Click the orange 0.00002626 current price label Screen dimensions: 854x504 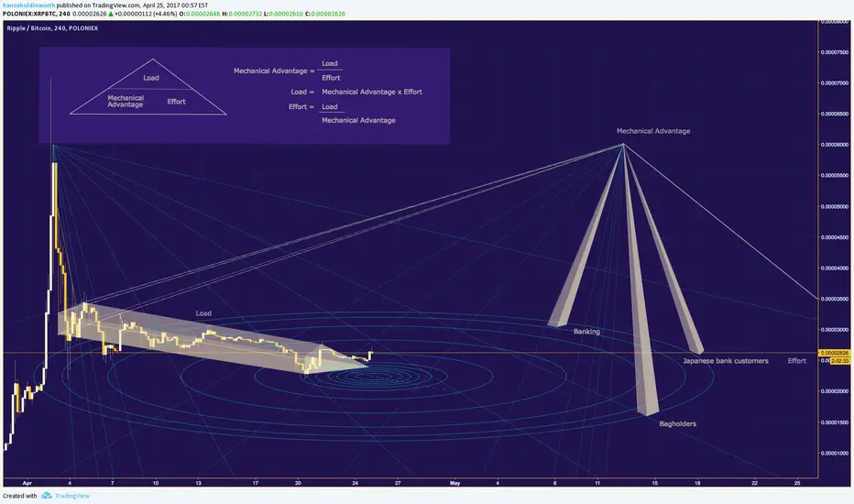836,353
